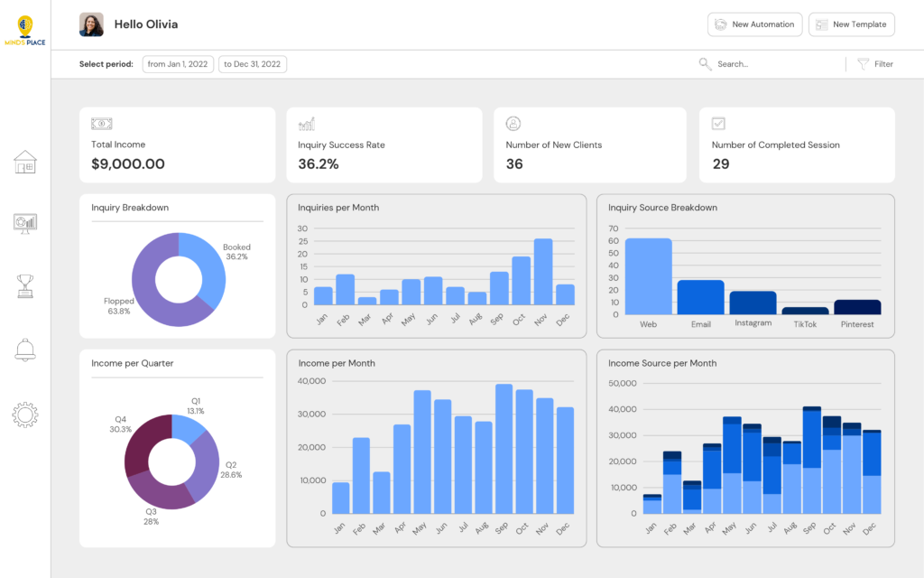Viewport: 924px width, 578px height.
Task: Click the Web bar in Inquiry Source Breakdown
Action: click(648, 275)
